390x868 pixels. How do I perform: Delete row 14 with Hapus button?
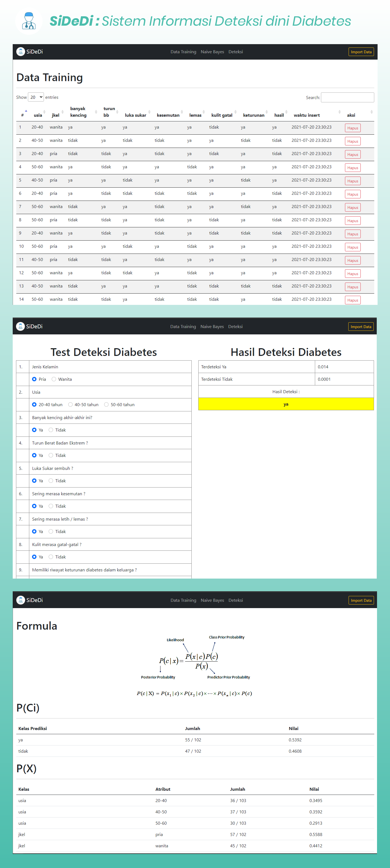tap(352, 300)
